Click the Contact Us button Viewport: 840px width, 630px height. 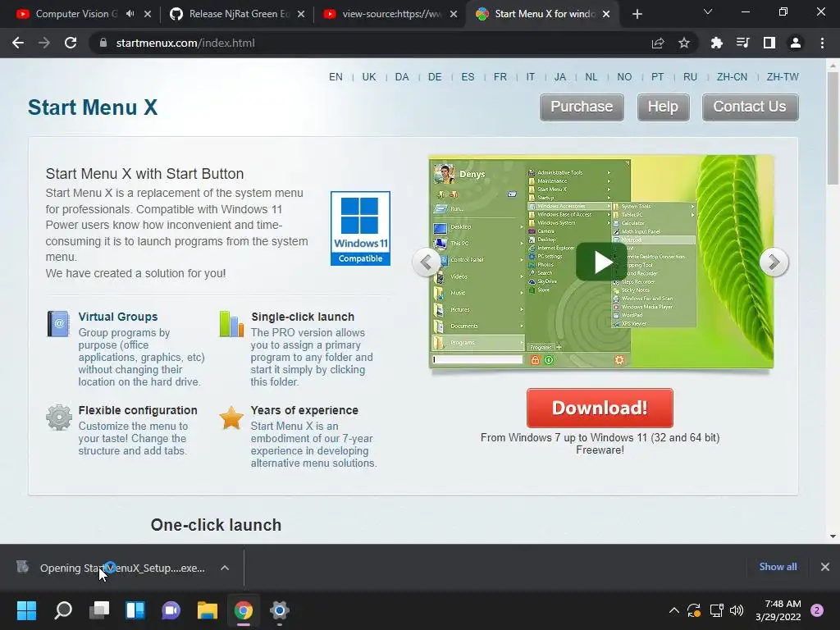[750, 107]
